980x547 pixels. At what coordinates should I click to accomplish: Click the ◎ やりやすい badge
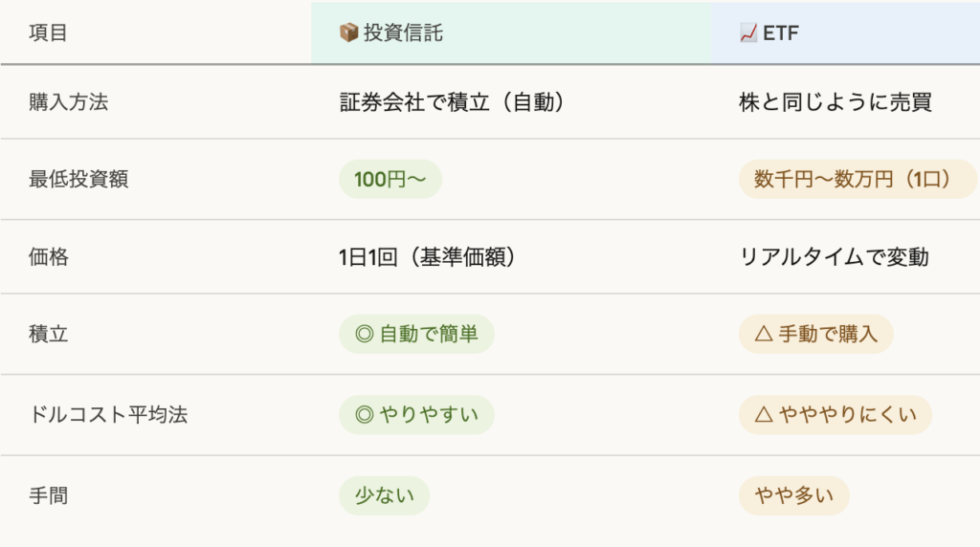[x=416, y=415]
